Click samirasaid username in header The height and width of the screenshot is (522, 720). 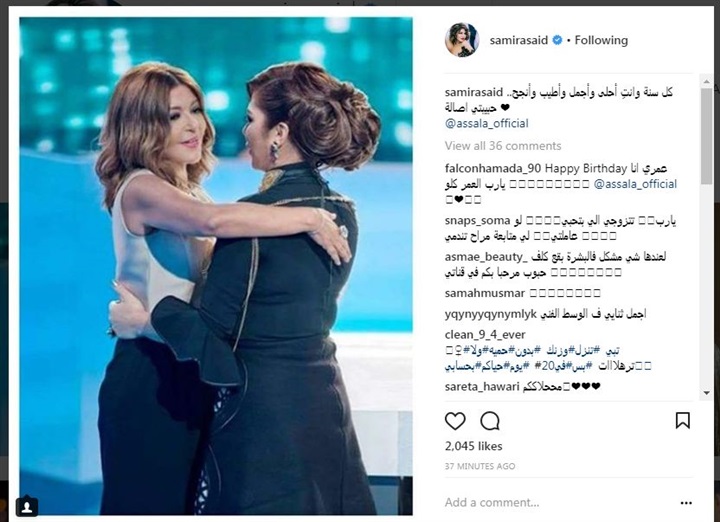click(x=518, y=40)
